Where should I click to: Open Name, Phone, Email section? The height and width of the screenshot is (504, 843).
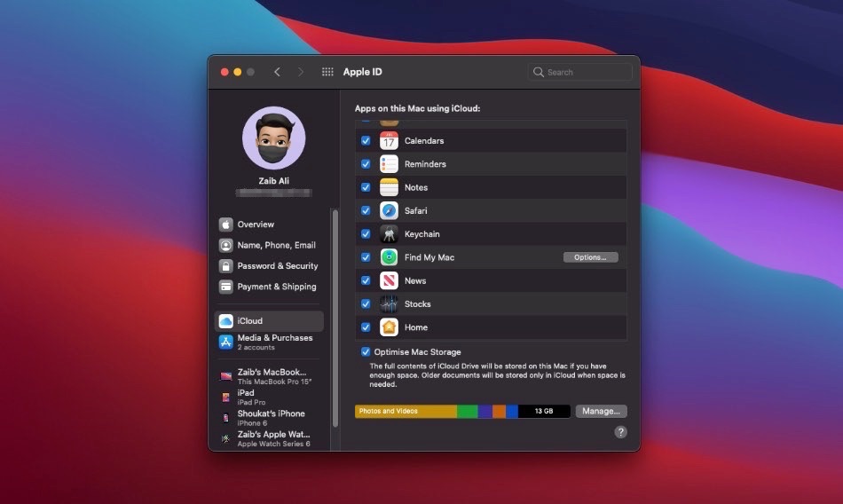click(x=269, y=245)
